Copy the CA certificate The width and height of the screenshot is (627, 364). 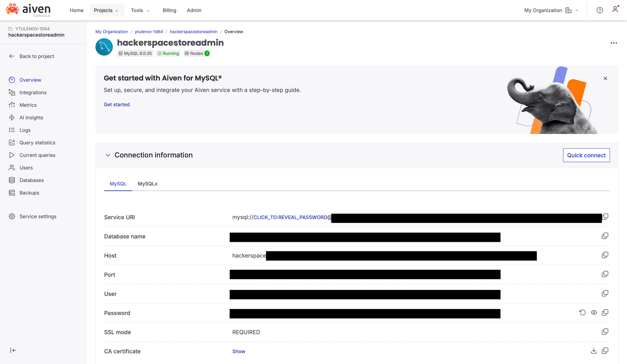[605, 351]
